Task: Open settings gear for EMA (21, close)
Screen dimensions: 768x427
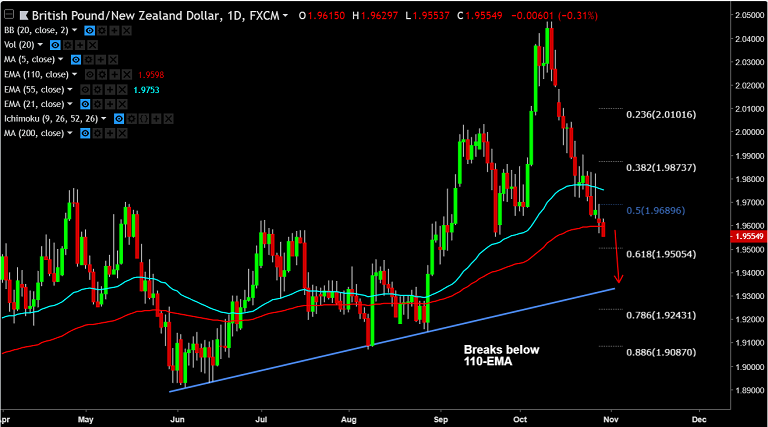Action: coord(97,104)
